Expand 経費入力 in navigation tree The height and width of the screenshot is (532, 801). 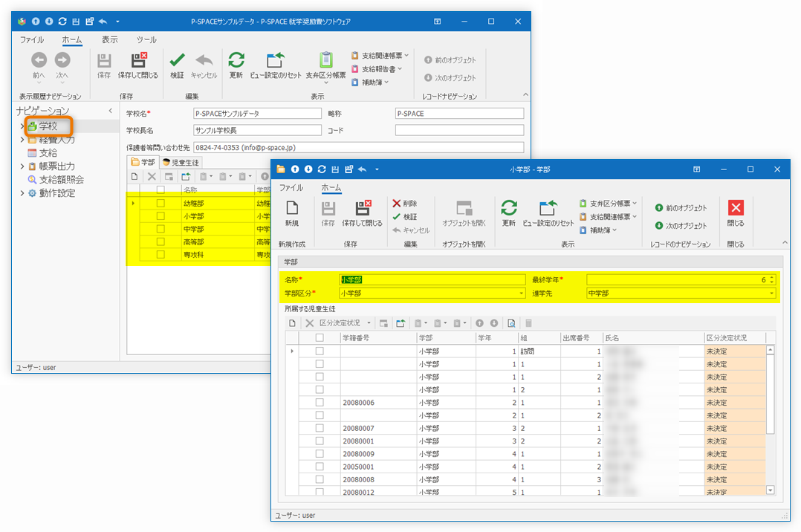click(22, 140)
